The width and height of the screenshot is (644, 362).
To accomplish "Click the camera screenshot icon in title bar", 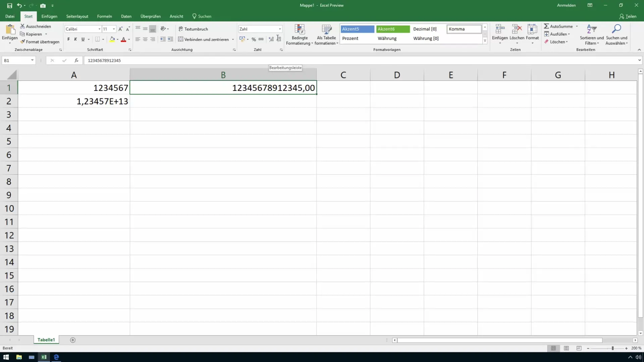I will (x=43, y=5).
